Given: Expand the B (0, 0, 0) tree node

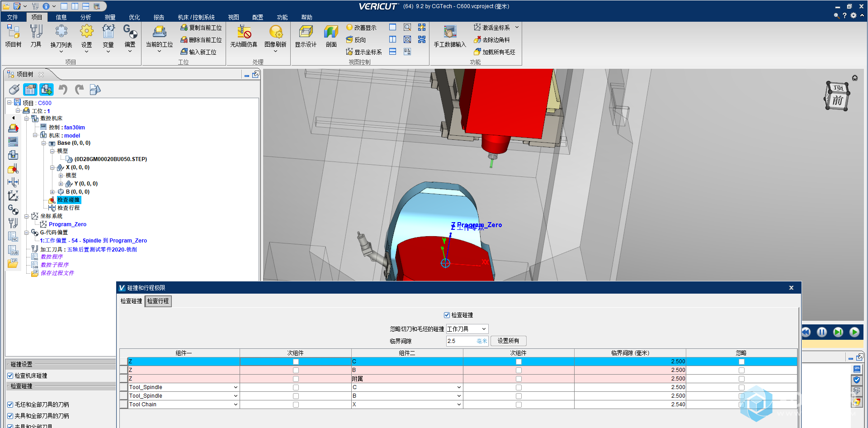Looking at the screenshot, I should tap(52, 192).
